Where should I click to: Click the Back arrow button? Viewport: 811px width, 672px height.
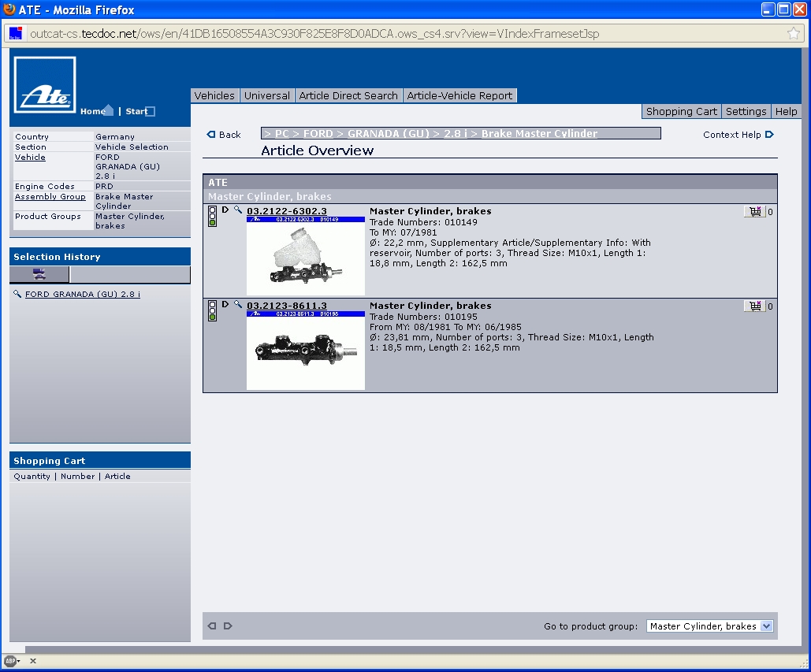coord(224,135)
